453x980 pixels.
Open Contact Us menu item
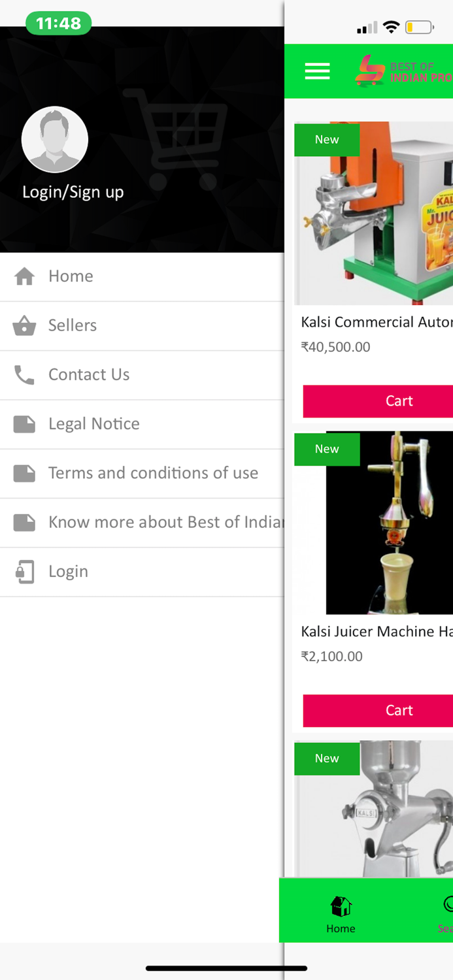click(x=142, y=375)
